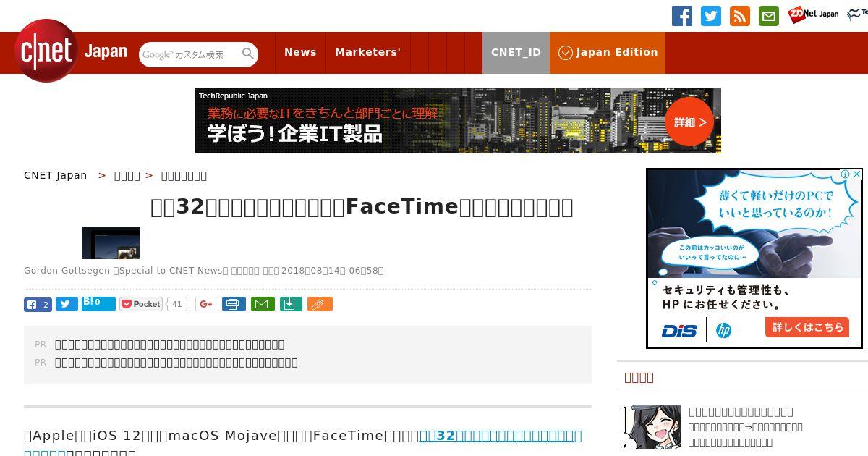This screenshot has height=456, width=868.
Task: Share article on Google Plus
Action: (x=207, y=305)
